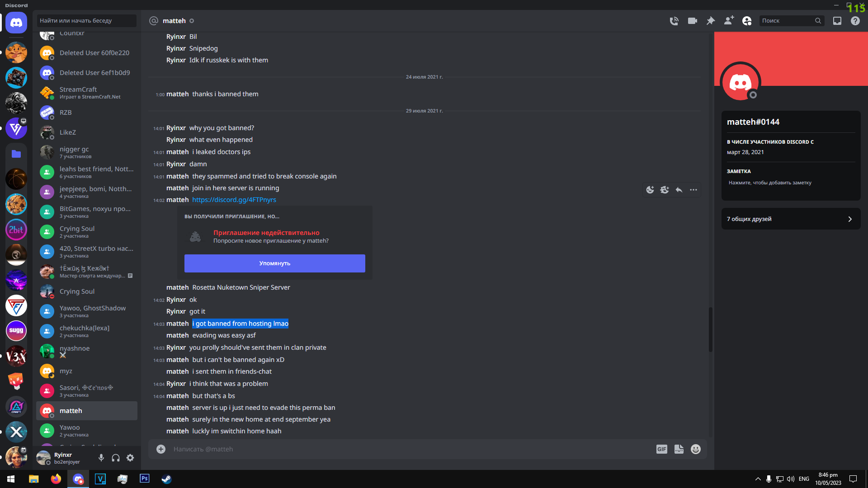Open the sugg server

(x=16, y=331)
